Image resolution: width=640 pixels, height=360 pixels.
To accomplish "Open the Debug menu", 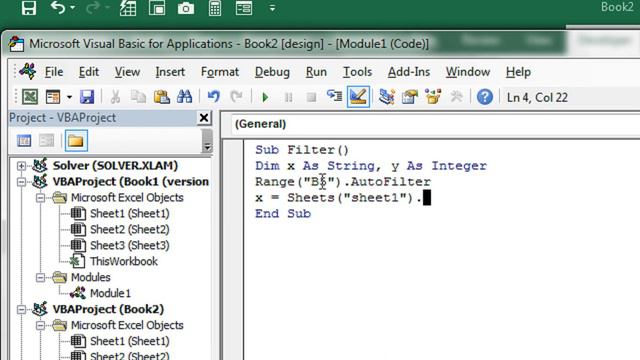I will (x=272, y=72).
